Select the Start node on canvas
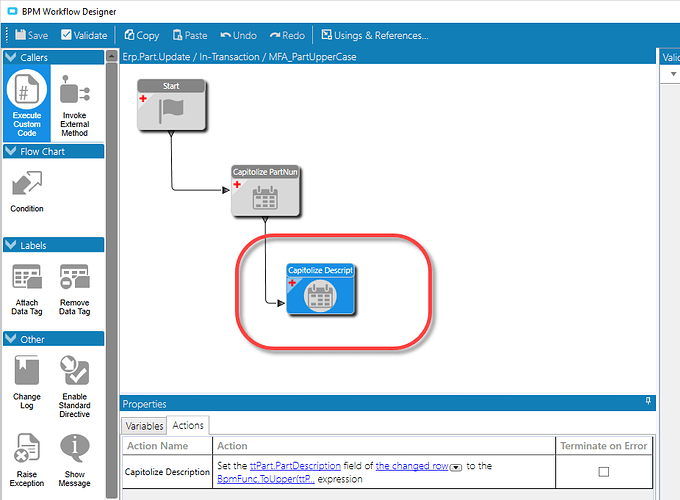This screenshot has width=680, height=500. (171, 105)
